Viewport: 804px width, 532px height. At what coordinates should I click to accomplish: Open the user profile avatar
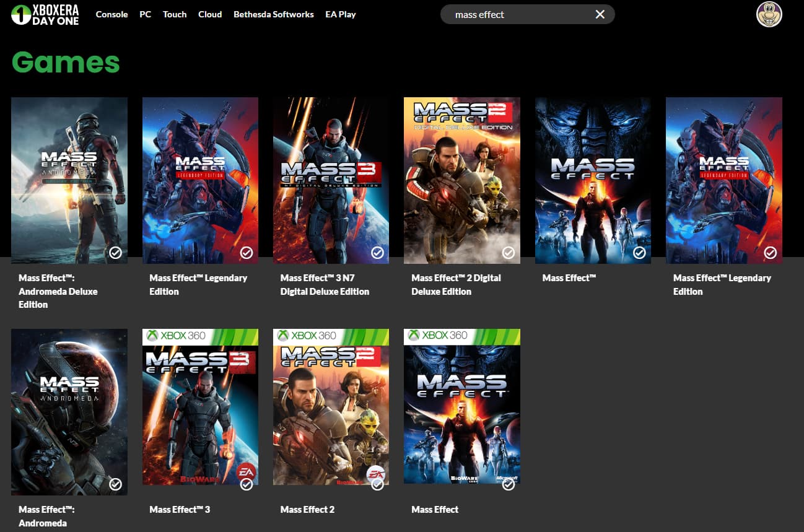tap(769, 14)
